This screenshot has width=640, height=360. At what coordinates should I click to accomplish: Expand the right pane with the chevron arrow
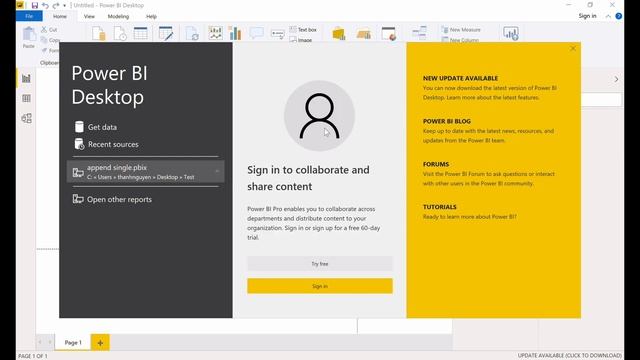[x=616, y=79]
